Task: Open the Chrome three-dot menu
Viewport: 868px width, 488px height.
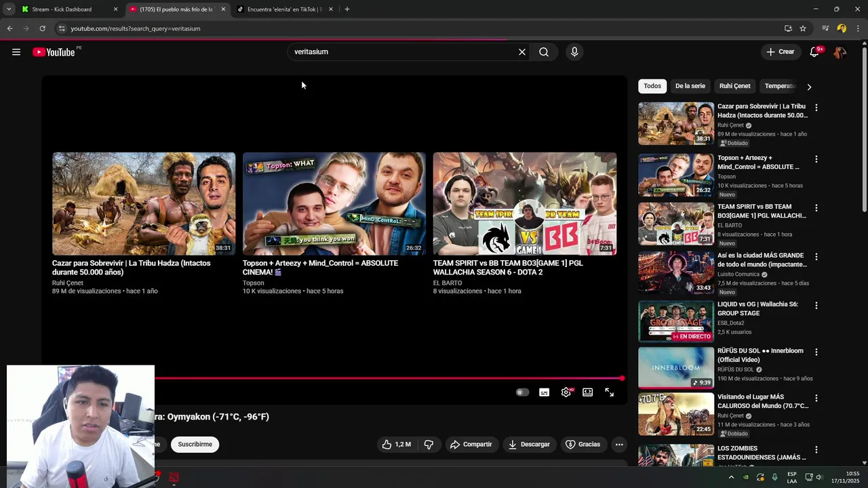Action: point(858,28)
